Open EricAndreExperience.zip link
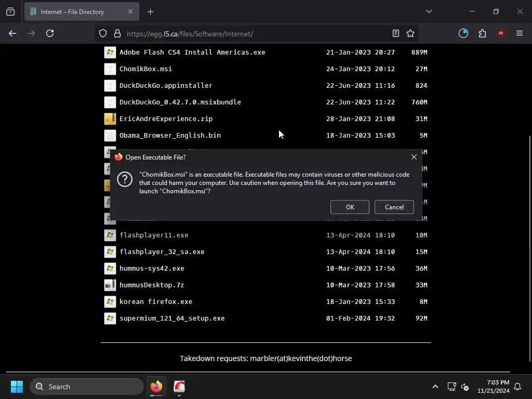The height and width of the screenshot is (399, 532). click(x=166, y=119)
